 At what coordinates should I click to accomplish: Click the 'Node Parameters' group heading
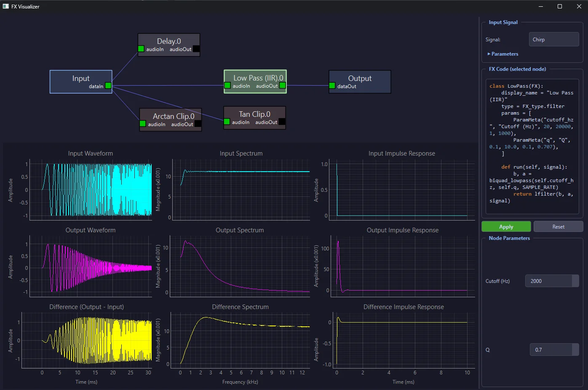coord(509,238)
